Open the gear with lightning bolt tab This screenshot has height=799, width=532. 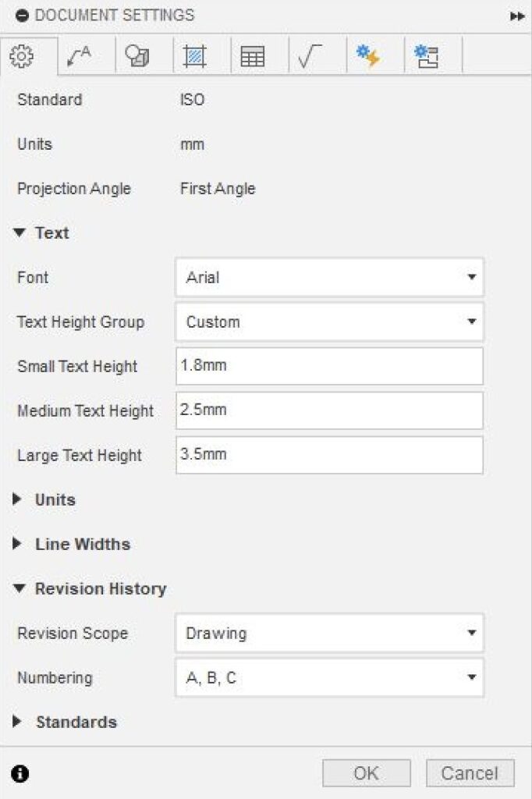pos(367,56)
